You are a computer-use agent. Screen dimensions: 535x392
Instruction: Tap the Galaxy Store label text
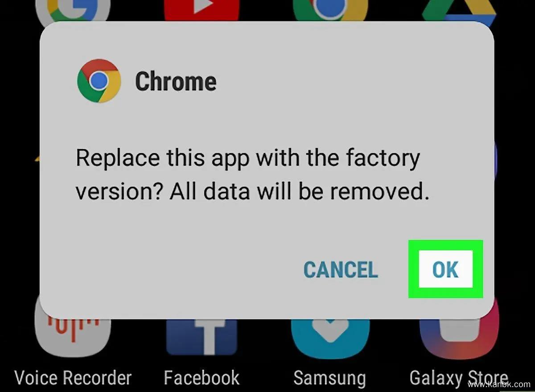tap(458, 379)
